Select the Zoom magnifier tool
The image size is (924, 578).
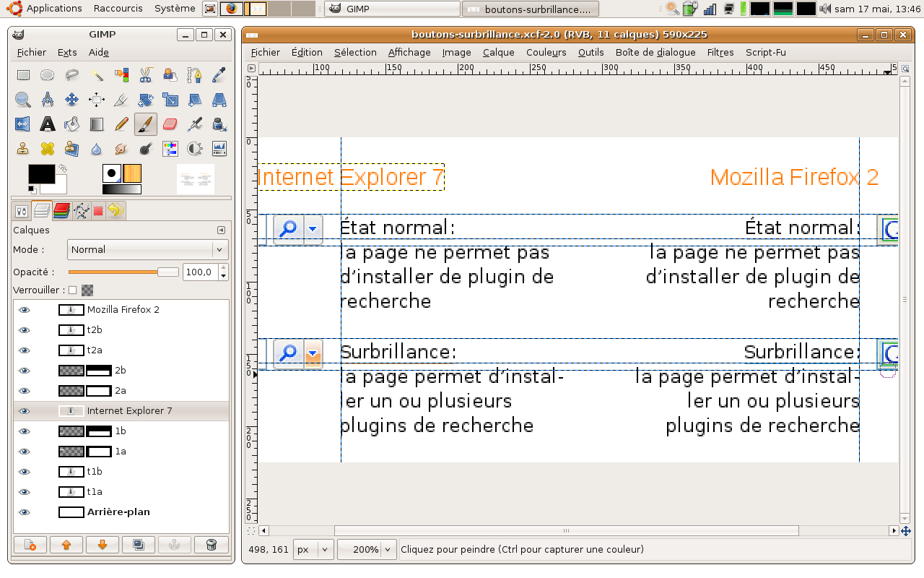tap(23, 100)
